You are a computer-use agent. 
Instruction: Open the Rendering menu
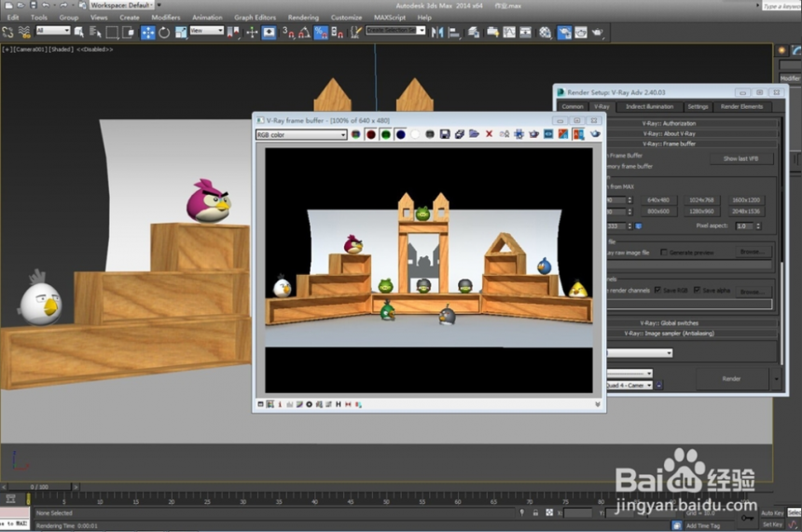[x=303, y=18]
